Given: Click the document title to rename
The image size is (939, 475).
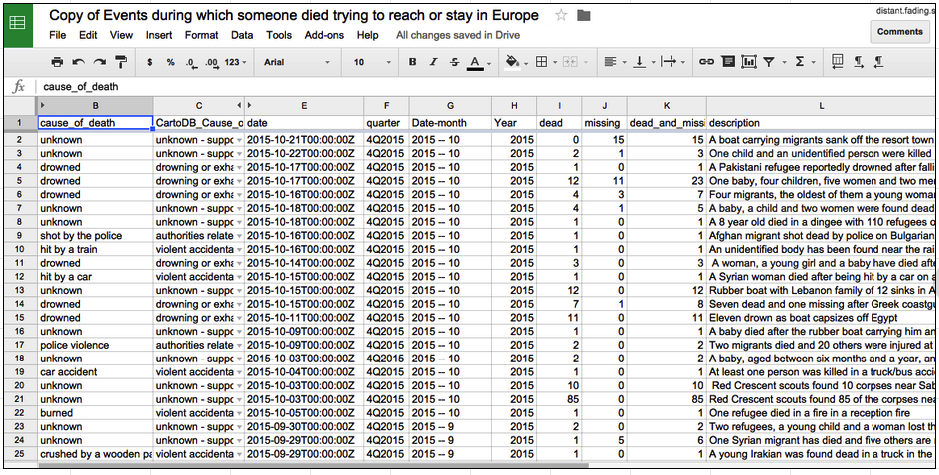Looking at the screenshot, I should click(293, 16).
